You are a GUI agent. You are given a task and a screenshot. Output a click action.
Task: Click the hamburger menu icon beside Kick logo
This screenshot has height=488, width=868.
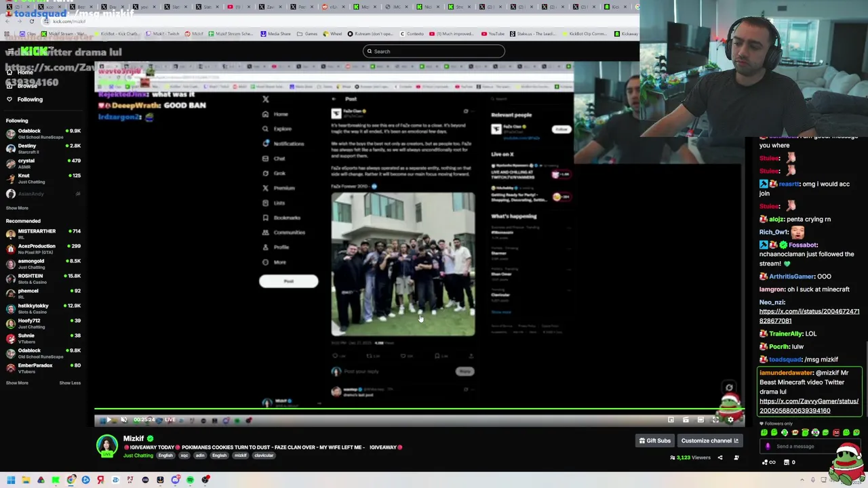(9, 52)
